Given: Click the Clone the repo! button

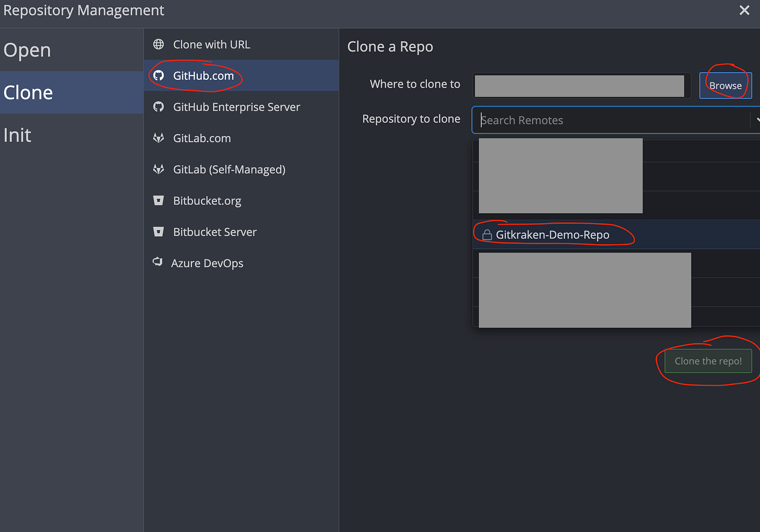Looking at the screenshot, I should 708,361.
